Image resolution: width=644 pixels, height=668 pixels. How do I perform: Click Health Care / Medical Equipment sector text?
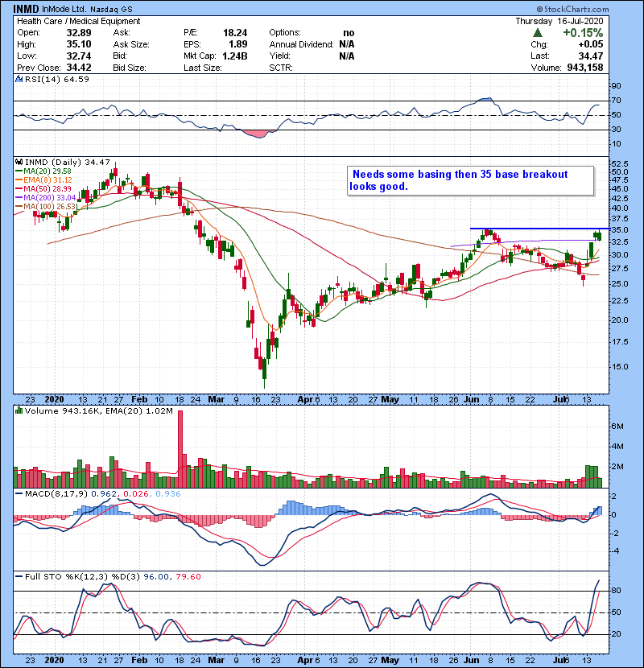[x=78, y=21]
